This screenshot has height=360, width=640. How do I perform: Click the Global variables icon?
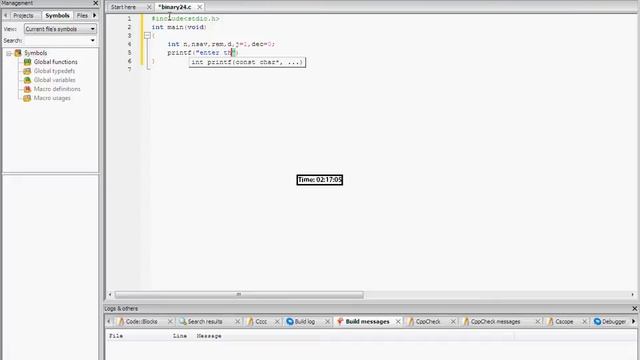pyautogui.click(x=27, y=80)
